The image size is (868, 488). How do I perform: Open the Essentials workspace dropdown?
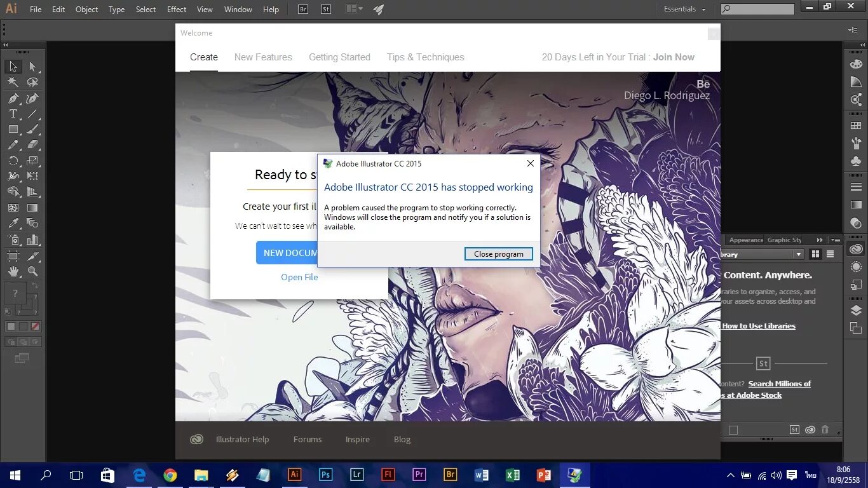(x=685, y=9)
